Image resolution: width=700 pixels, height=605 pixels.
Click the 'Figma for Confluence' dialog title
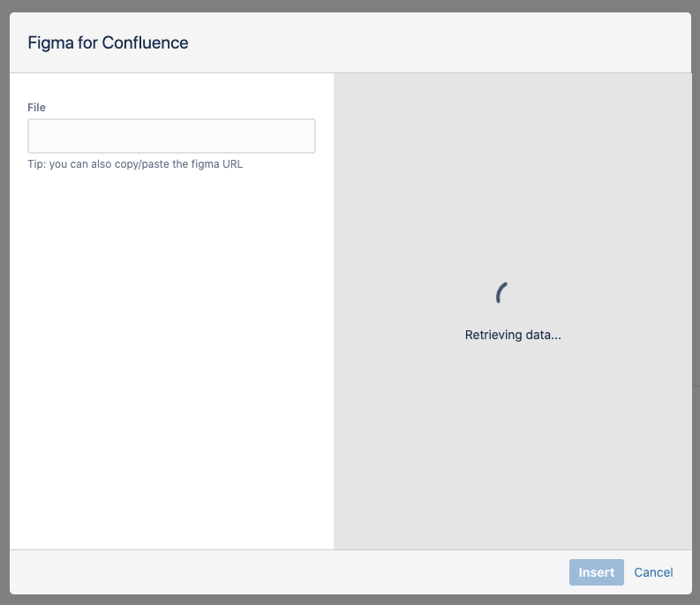[108, 43]
